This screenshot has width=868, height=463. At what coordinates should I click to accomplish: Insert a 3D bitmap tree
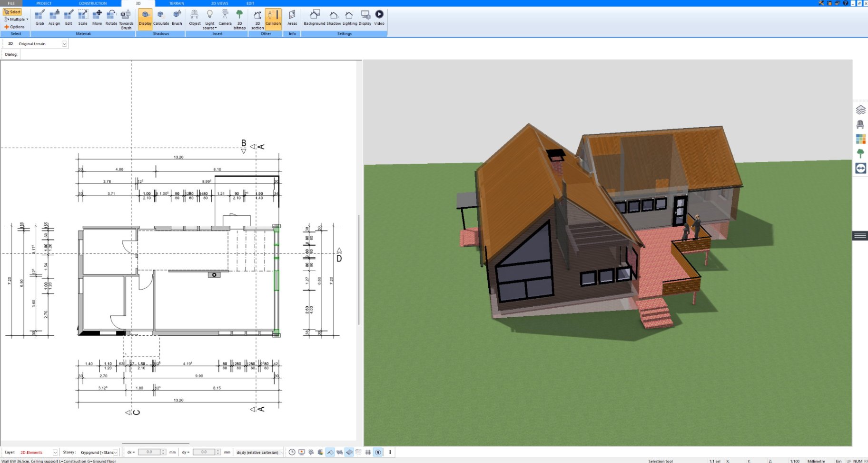239,19
